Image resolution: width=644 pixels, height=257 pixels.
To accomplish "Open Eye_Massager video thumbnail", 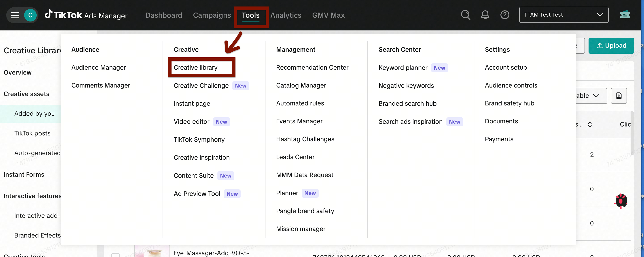I will (x=152, y=251).
